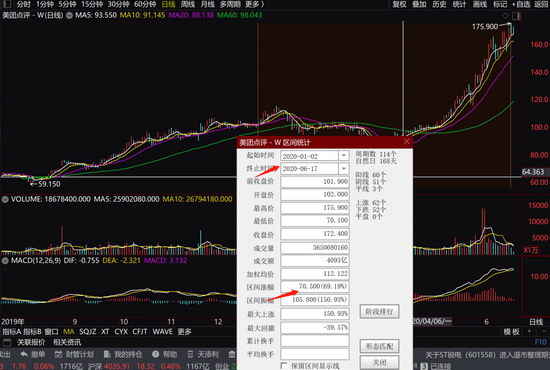Toggle the split-panel layout icon at top right

click(516, 16)
